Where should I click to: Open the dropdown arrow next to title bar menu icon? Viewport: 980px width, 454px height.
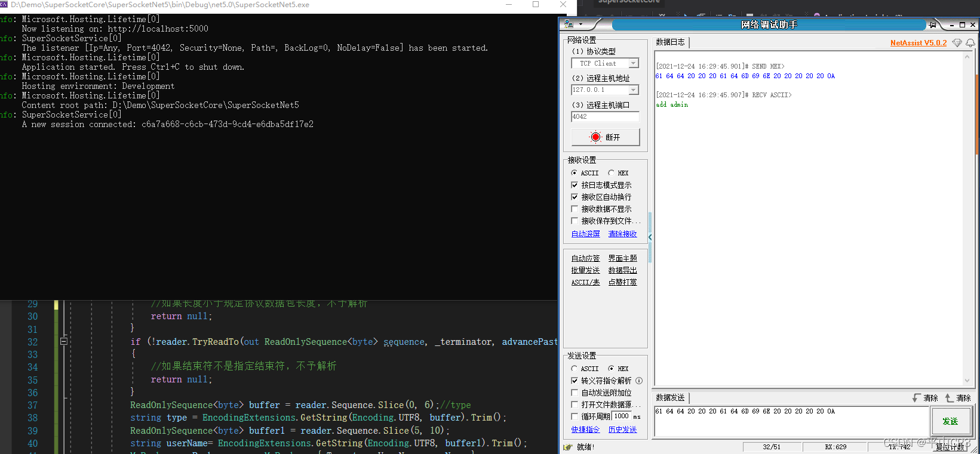[580, 24]
